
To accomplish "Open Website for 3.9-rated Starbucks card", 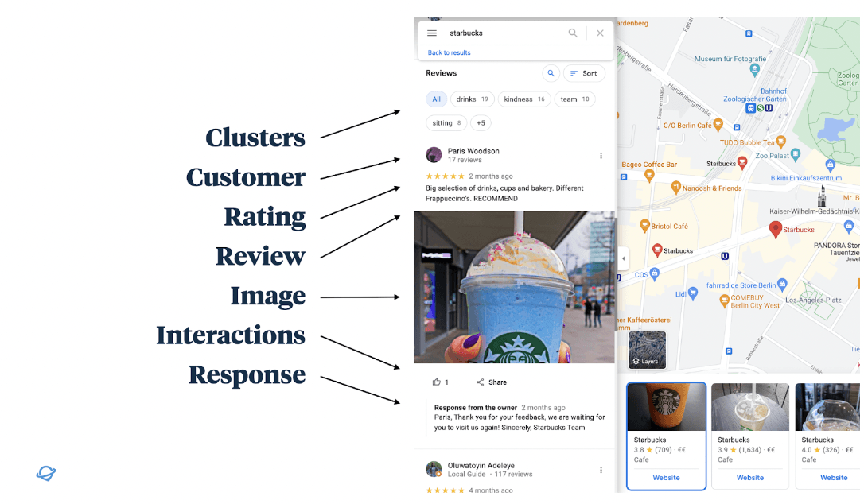I will 750,478.
